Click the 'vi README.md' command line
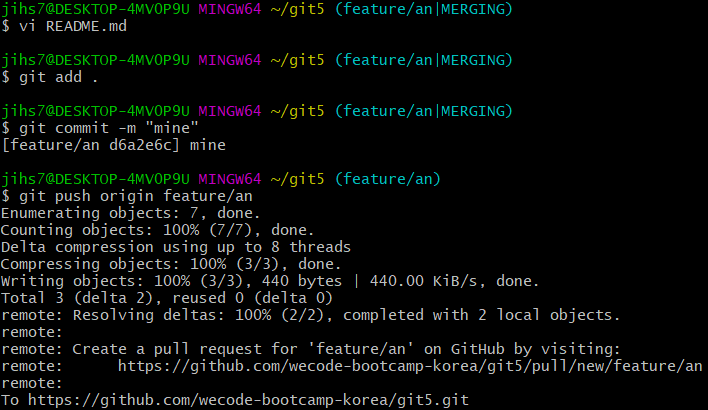 (x=73, y=26)
